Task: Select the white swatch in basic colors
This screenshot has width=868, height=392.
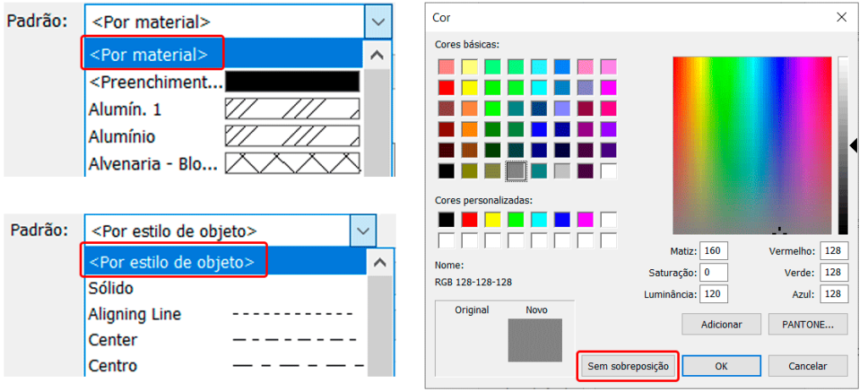Action: point(609,171)
